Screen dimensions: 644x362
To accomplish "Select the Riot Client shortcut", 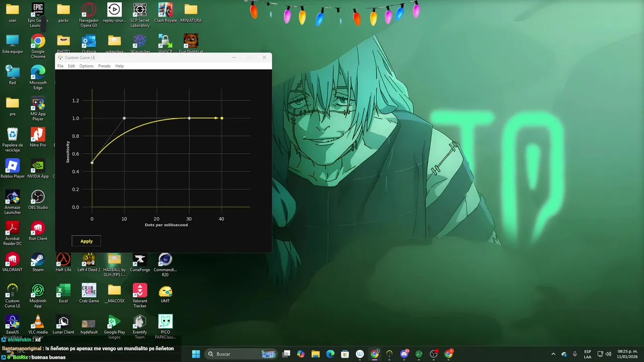I will (x=38, y=231).
